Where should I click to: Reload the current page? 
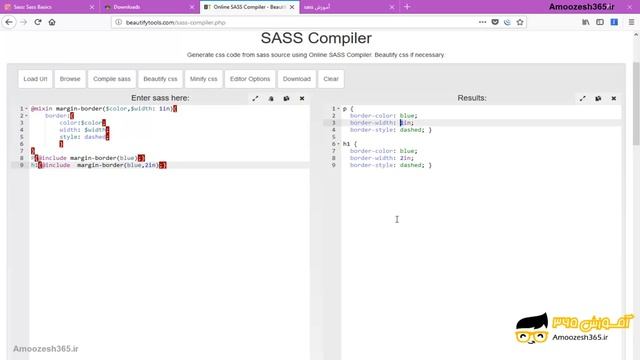pyautogui.click(x=38, y=22)
